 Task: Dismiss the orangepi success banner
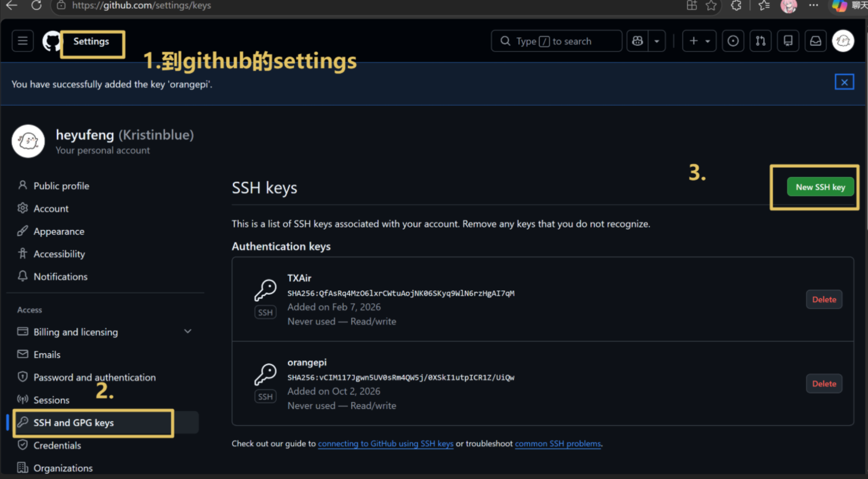click(x=844, y=82)
